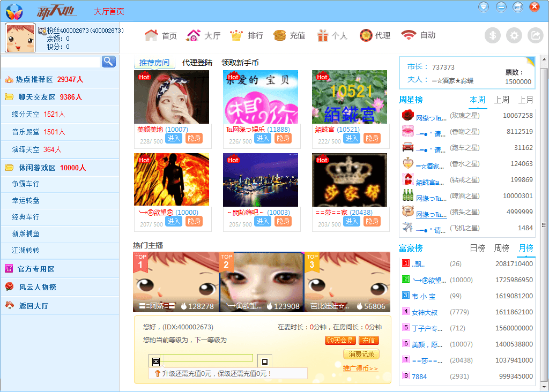549x392 pixels.
Task: Enable 隐身 stealth mode for room 美颜美地
Action: point(194,139)
